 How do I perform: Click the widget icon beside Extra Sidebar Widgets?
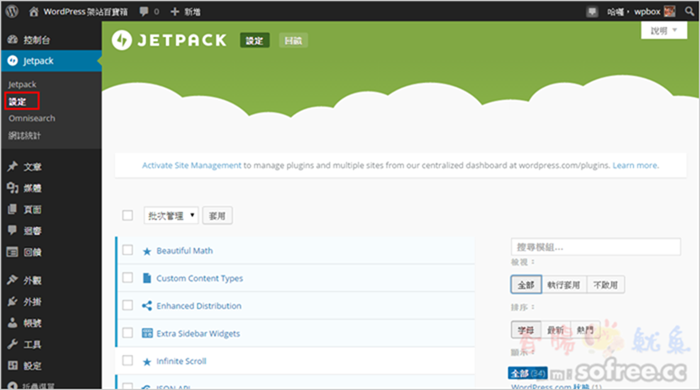pos(147,333)
